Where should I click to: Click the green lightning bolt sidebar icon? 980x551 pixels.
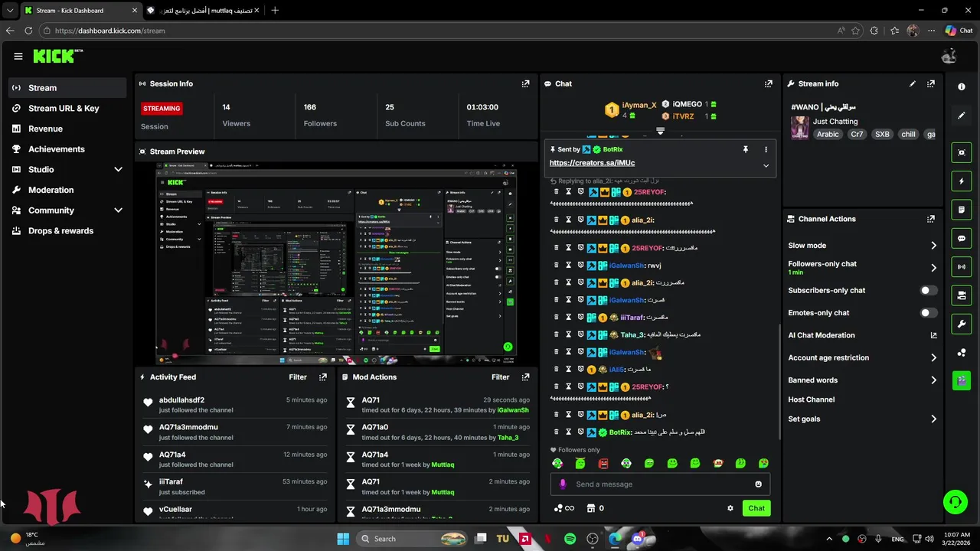(x=962, y=181)
